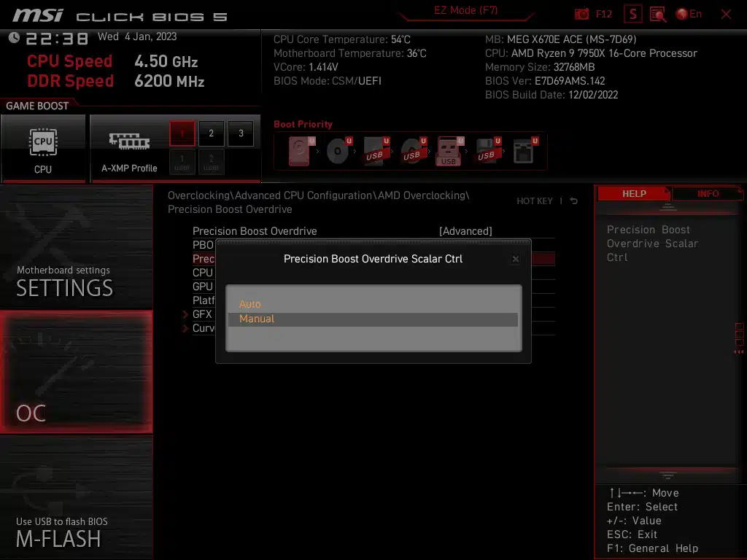Change language via the En globe icon

pos(689,15)
